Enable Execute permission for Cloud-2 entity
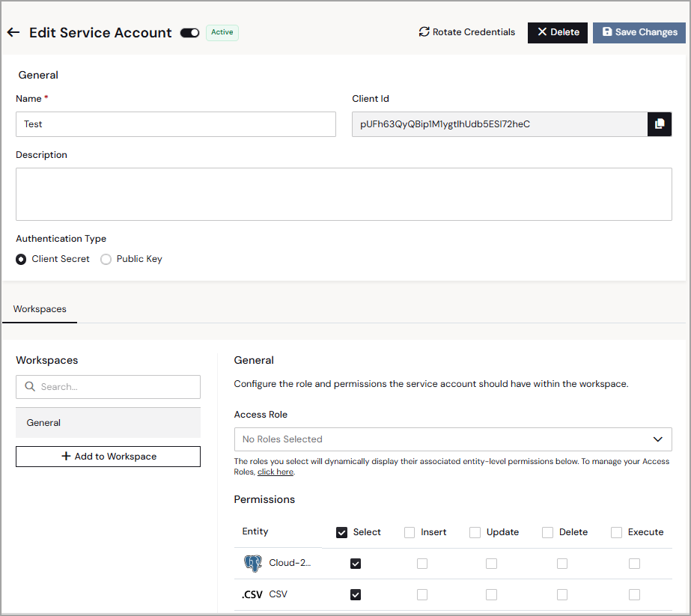Image resolution: width=691 pixels, height=616 pixels. pos(634,564)
